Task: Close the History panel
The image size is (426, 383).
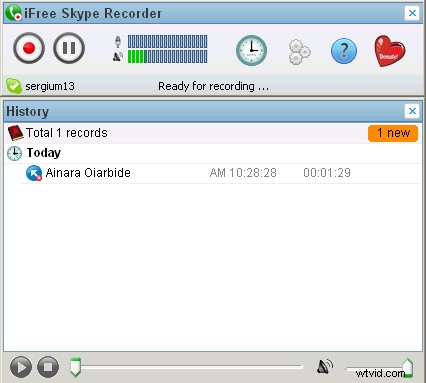Action: [x=412, y=111]
